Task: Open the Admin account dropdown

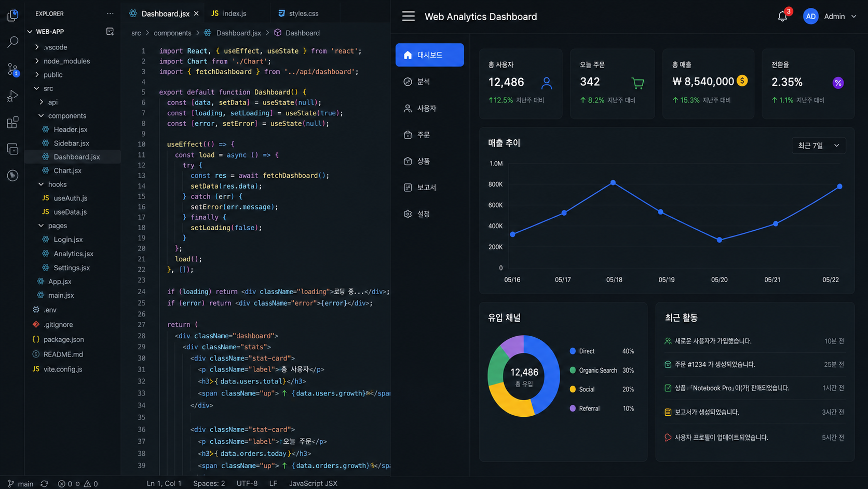Action: point(830,17)
